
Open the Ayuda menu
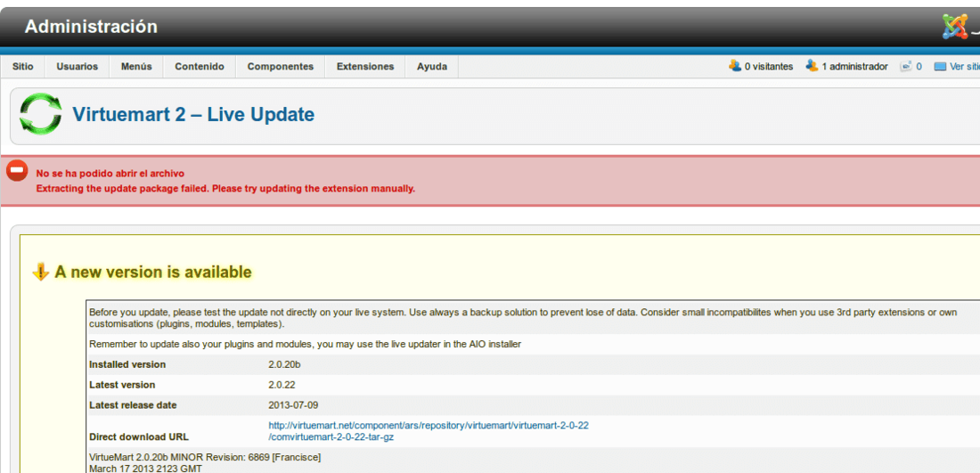432,66
